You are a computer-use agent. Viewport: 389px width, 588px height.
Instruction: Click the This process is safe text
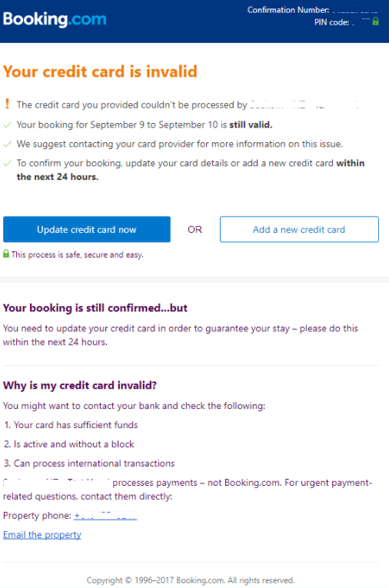click(x=78, y=254)
